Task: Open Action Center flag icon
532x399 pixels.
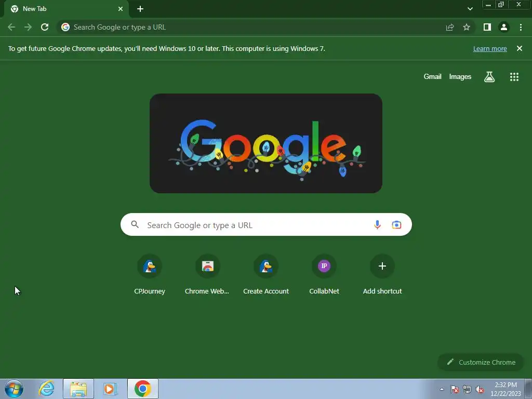Action: pos(455,389)
